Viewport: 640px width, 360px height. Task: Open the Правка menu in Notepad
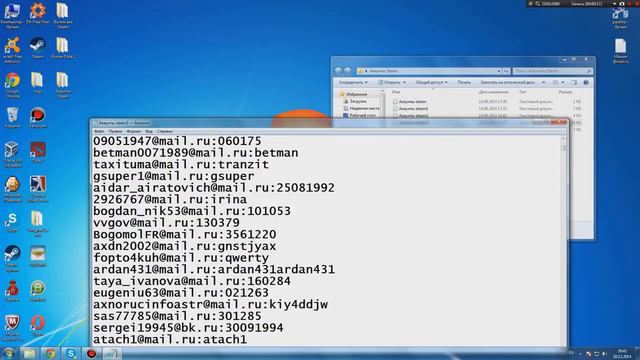pyautogui.click(x=115, y=131)
